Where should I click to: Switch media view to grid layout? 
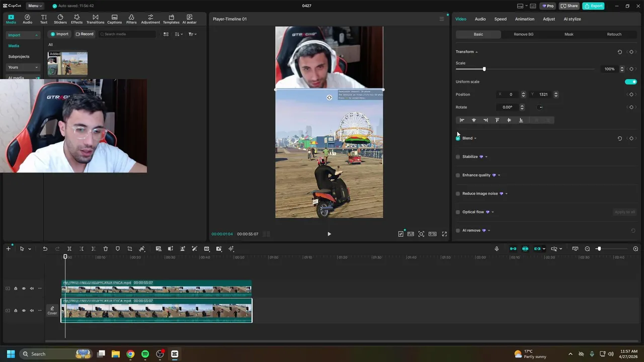(x=166, y=34)
